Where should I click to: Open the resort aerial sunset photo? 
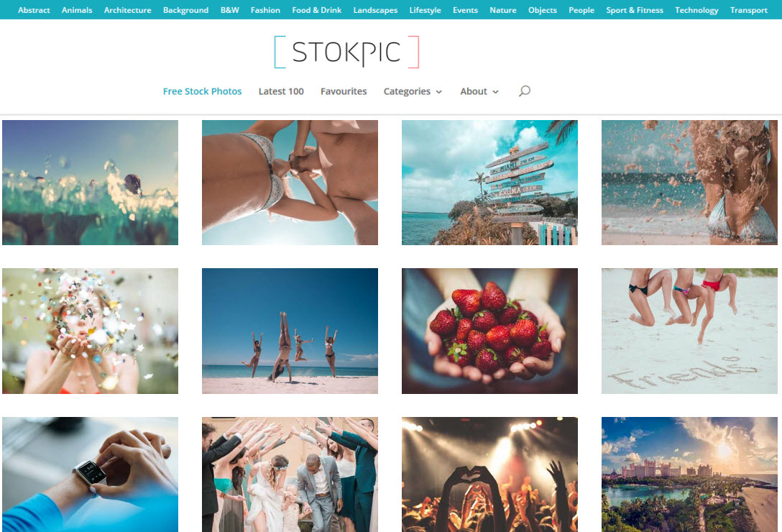[x=689, y=474]
